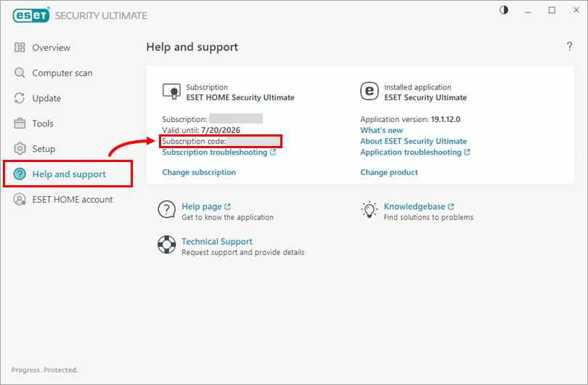
Task: Click external link icon beside Knowledgebase
Action: [x=451, y=206]
